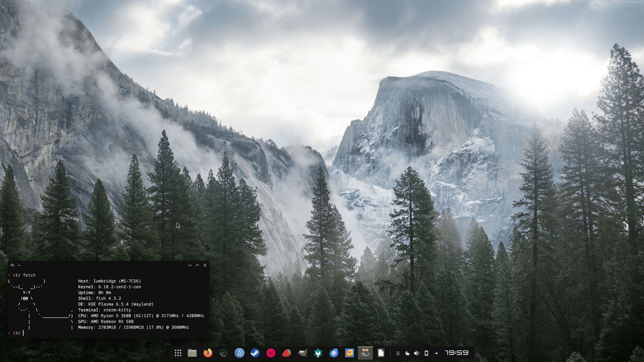
Task: Open the strawberry music player icon
Action: pyautogui.click(x=286, y=353)
